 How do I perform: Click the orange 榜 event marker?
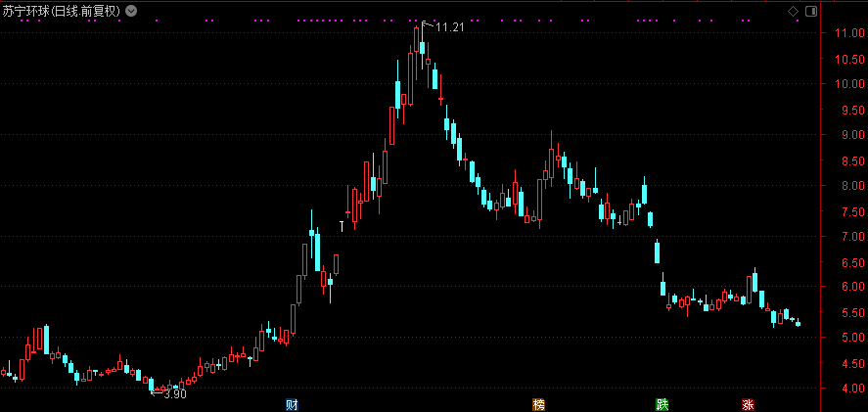point(538,404)
